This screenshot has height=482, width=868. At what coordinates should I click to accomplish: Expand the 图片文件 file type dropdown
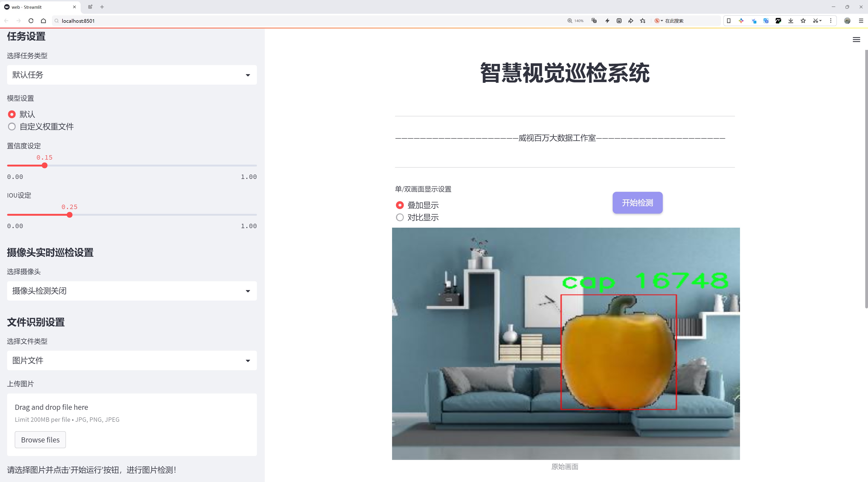tap(132, 361)
